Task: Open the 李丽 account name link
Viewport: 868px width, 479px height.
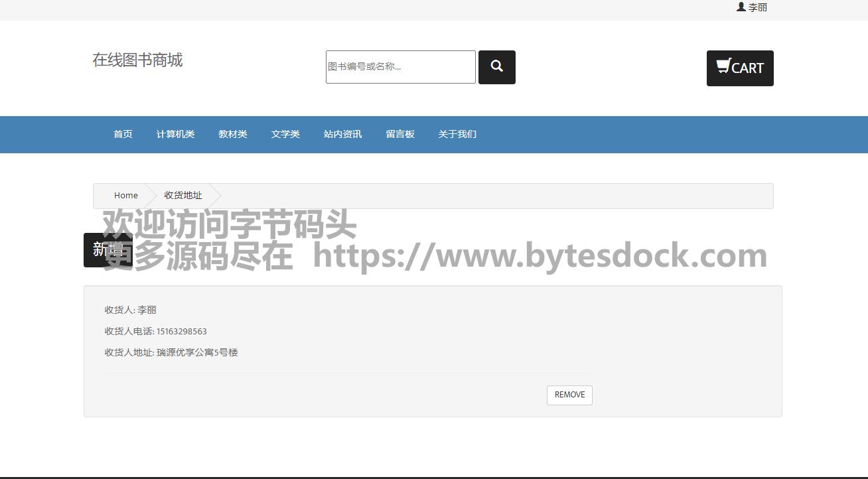Action: click(758, 7)
